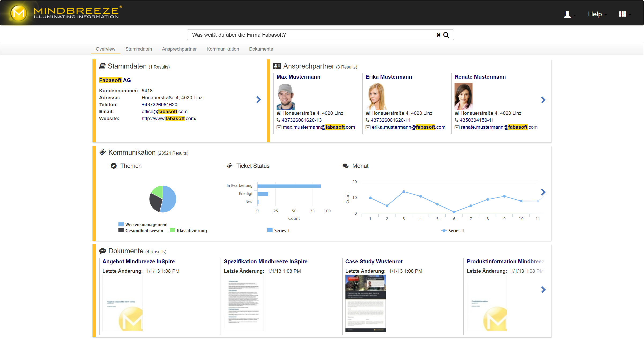Toggle Klassifizierung green legend swatch
Image resolution: width=644 pixels, height=341 pixels.
(x=173, y=230)
